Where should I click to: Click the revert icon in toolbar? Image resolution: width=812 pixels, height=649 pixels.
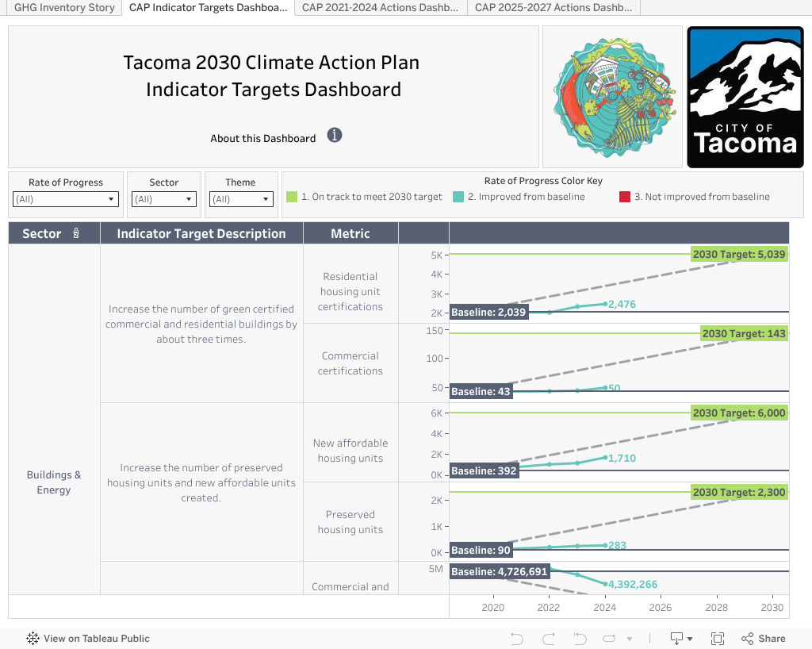pyautogui.click(x=579, y=639)
